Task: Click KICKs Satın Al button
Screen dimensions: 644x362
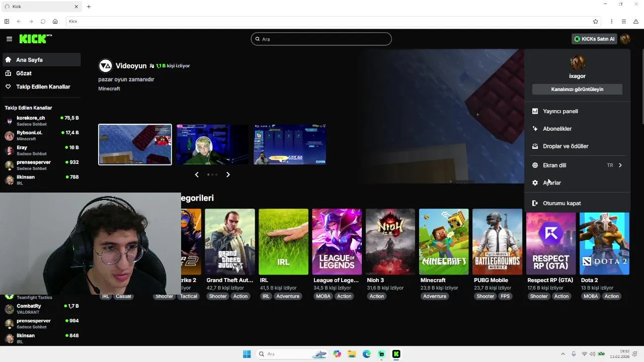Action: point(594,39)
